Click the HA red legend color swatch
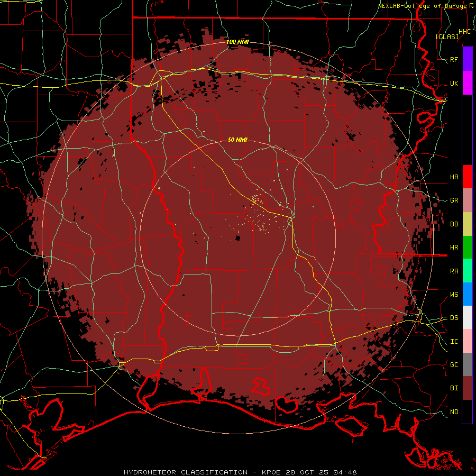Image resolution: width=476 pixels, height=476 pixels. [x=467, y=177]
